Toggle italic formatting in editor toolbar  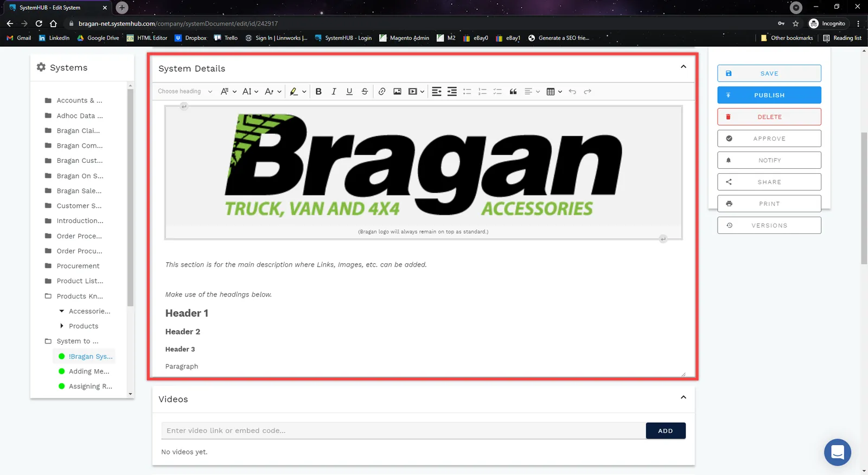(x=334, y=91)
